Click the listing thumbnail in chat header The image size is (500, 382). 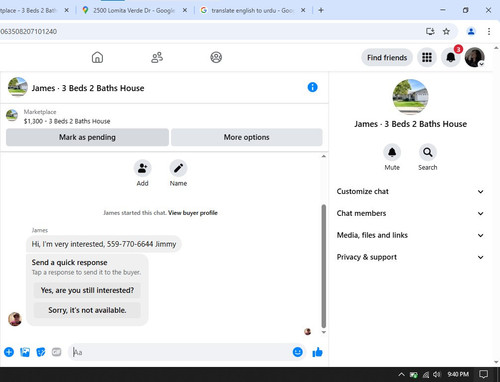click(18, 87)
